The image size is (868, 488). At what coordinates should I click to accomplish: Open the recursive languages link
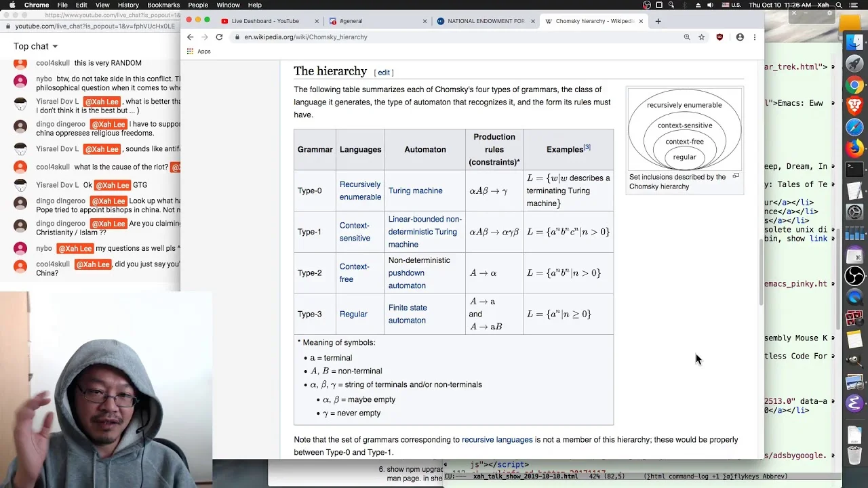coord(497,440)
